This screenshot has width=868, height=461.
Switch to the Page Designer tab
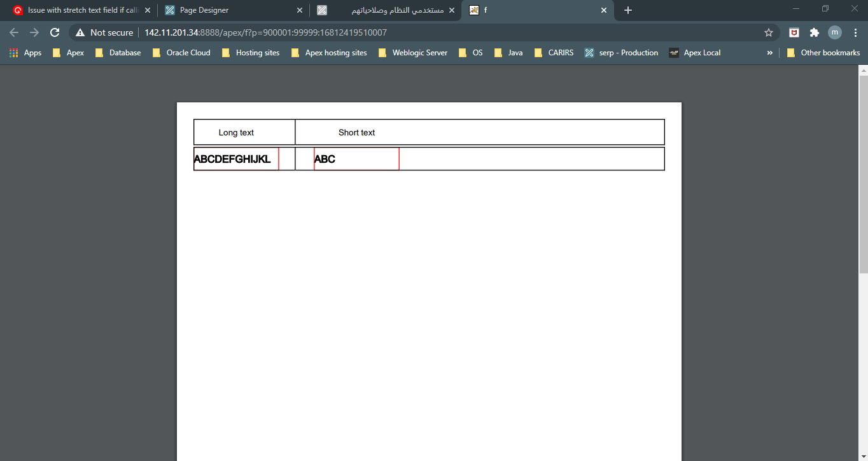click(234, 10)
